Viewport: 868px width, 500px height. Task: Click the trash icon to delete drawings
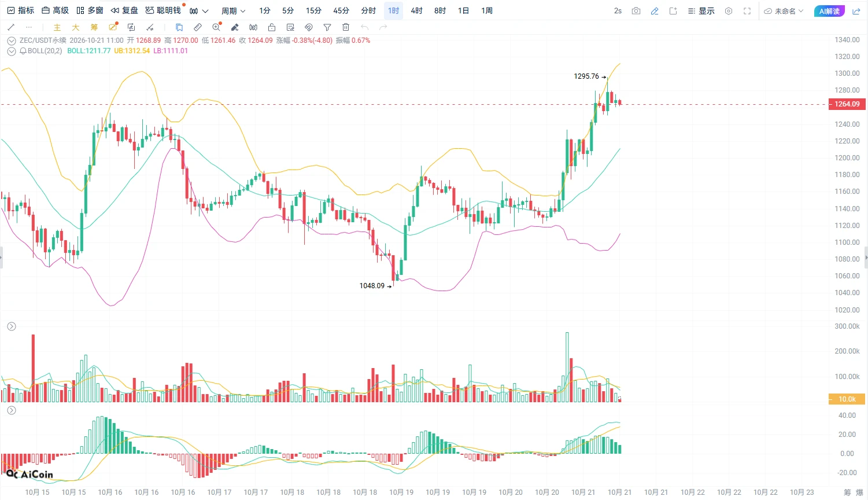346,27
